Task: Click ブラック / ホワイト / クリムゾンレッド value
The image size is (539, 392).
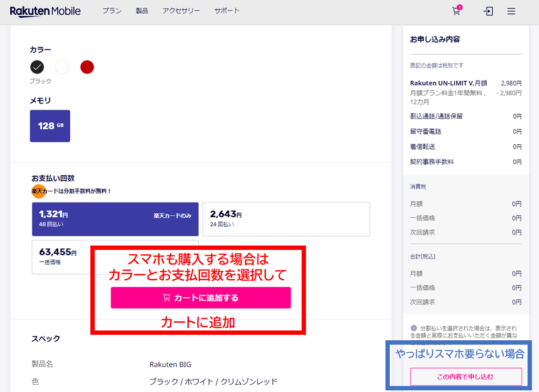Action: click(x=213, y=382)
